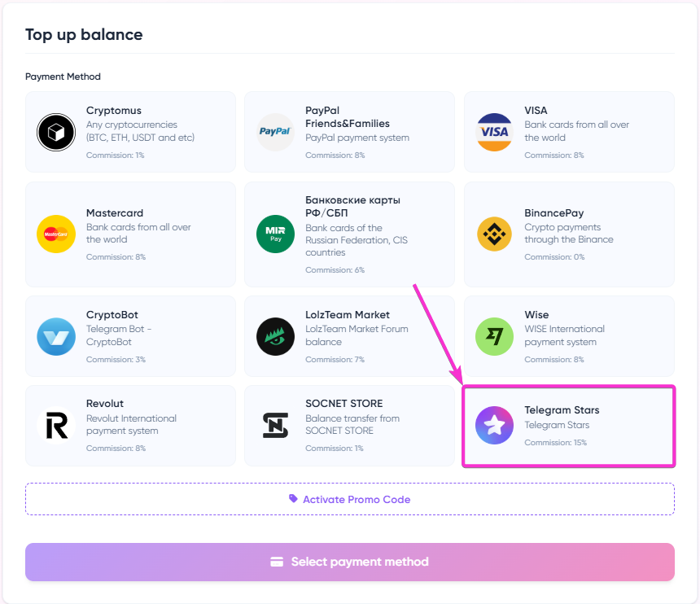Viewport: 700px width, 604px height.
Task: Choose Банковские карты РФ/СБП option
Action: [x=349, y=234]
